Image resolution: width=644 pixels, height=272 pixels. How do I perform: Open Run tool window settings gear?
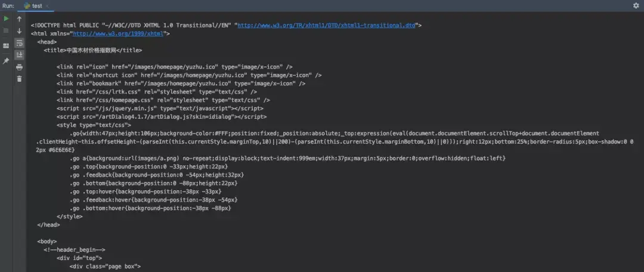click(x=636, y=6)
